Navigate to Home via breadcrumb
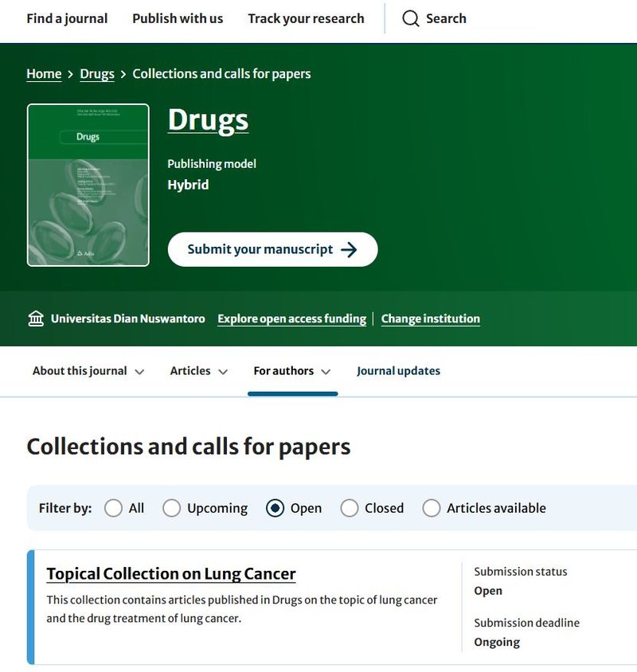The image size is (637, 672). pyautogui.click(x=43, y=73)
